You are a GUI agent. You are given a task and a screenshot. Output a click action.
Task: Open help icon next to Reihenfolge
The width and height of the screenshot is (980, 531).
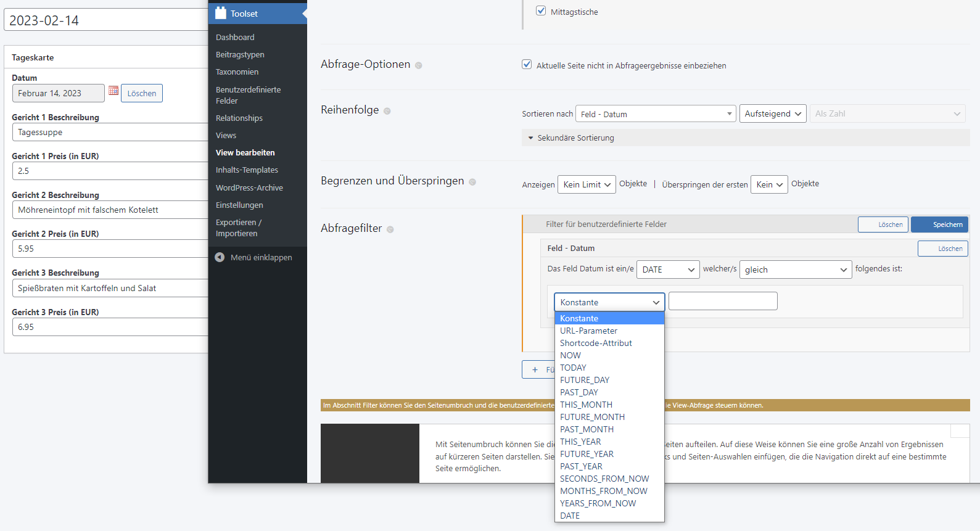pyautogui.click(x=387, y=111)
